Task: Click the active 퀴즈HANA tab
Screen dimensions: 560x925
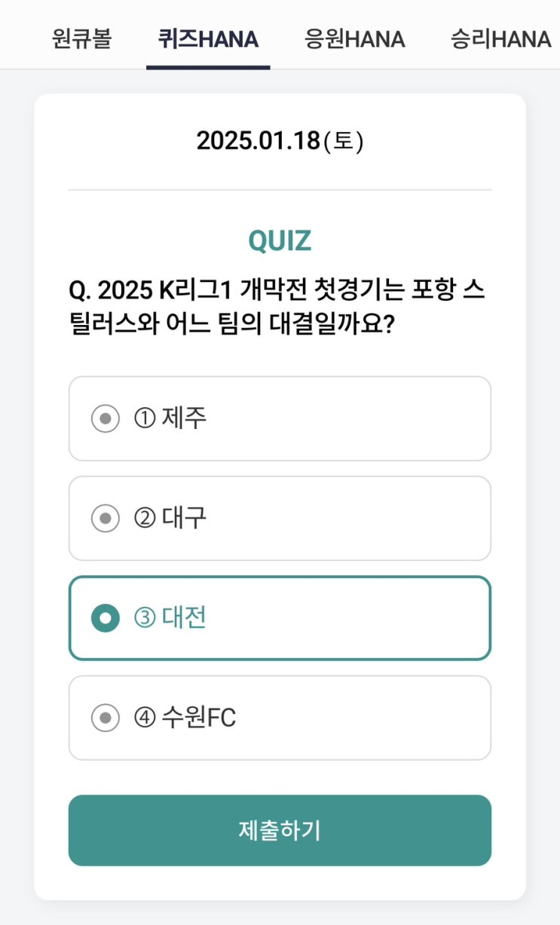Action: [208, 38]
